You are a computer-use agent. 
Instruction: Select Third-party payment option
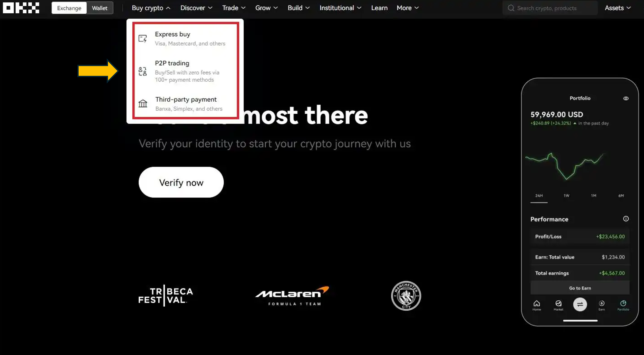pos(185,104)
